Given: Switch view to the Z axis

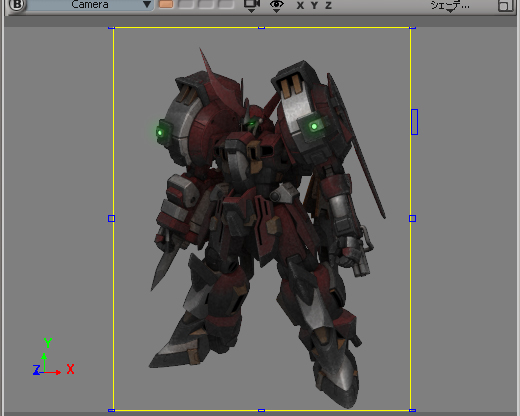Looking at the screenshot, I should pos(328,5).
